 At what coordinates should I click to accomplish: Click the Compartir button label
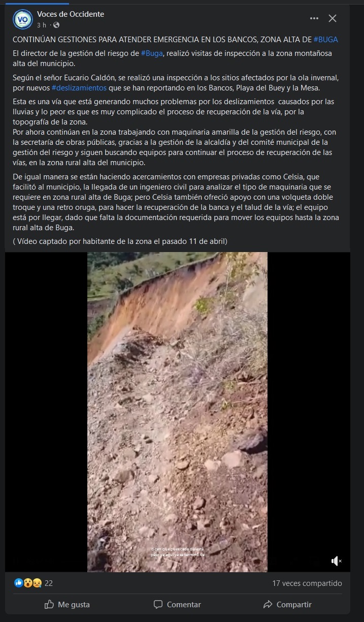click(294, 604)
